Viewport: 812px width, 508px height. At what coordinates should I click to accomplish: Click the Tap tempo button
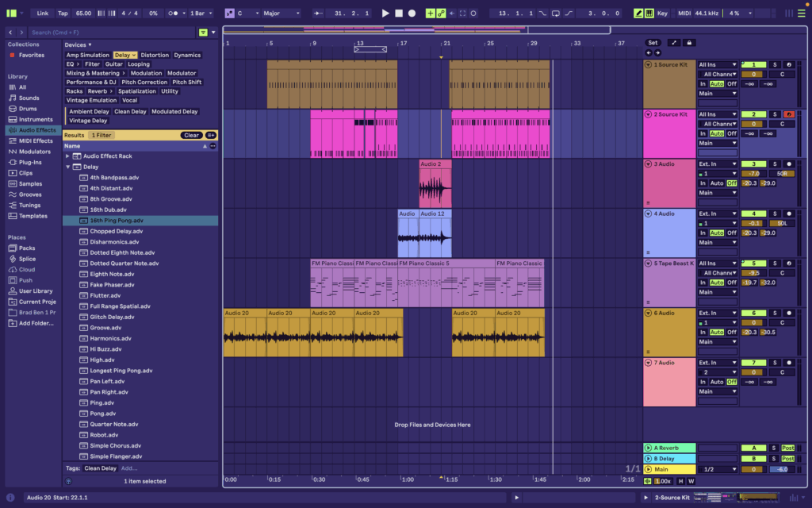(x=63, y=13)
